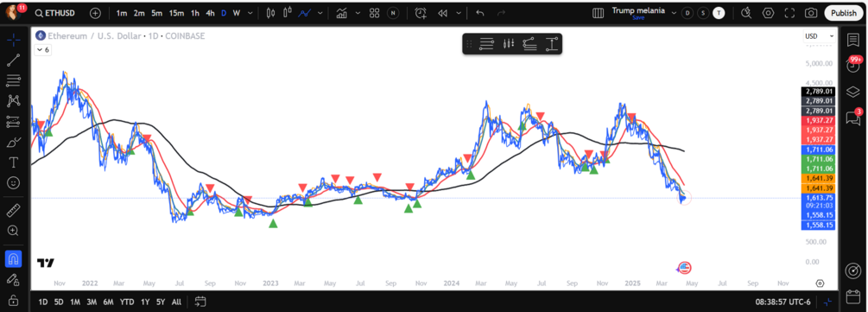Switch chart style to hollow candles
The height and width of the screenshot is (312, 868).
tap(288, 13)
